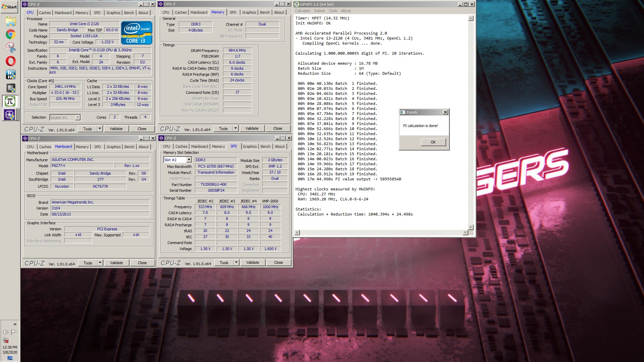Open the Graphics tab in the Memory window
The image size is (644, 362).
[249, 12]
